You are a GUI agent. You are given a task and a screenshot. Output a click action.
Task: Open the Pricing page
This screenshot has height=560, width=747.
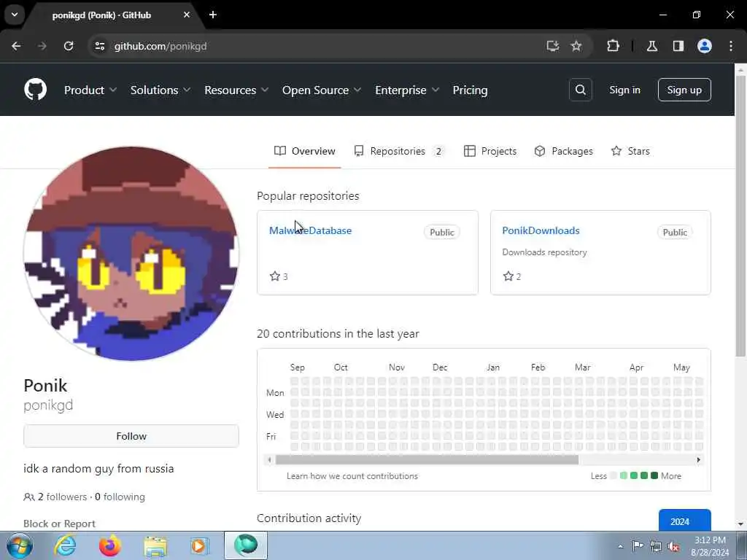tap(471, 90)
